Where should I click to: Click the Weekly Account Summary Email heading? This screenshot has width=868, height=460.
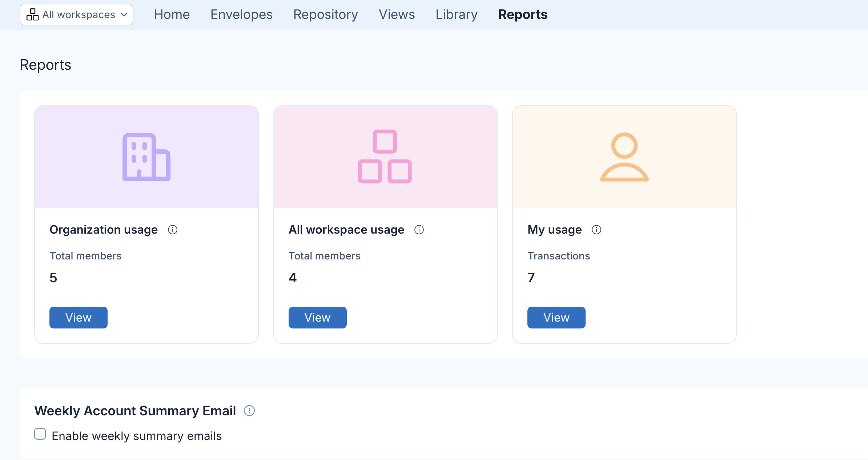pyautogui.click(x=135, y=411)
